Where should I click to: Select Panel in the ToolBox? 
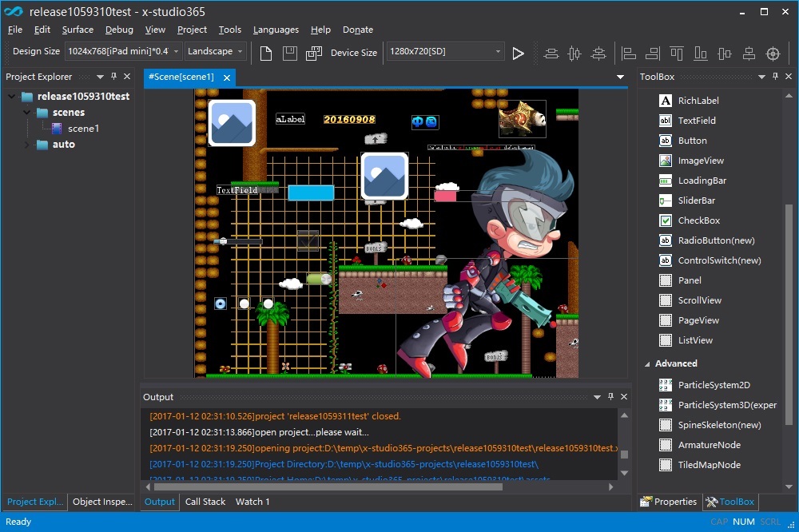[x=690, y=280]
